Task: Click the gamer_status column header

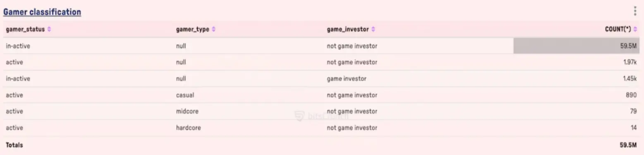Action: tap(25, 29)
